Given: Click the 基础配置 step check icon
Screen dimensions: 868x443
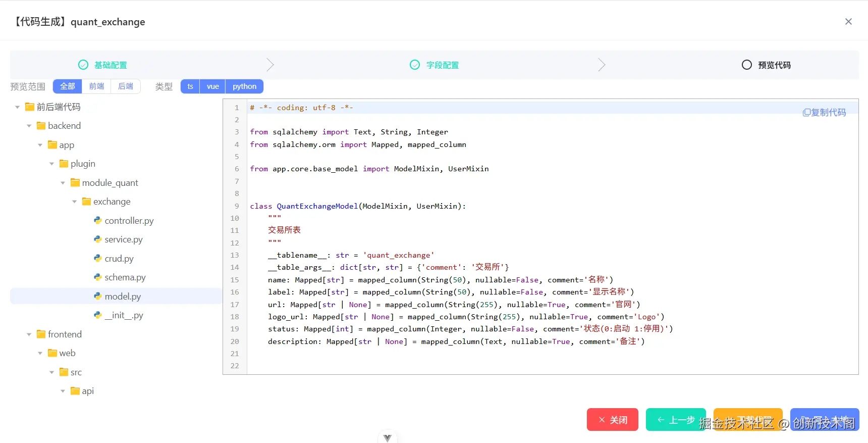Looking at the screenshot, I should 83,65.
